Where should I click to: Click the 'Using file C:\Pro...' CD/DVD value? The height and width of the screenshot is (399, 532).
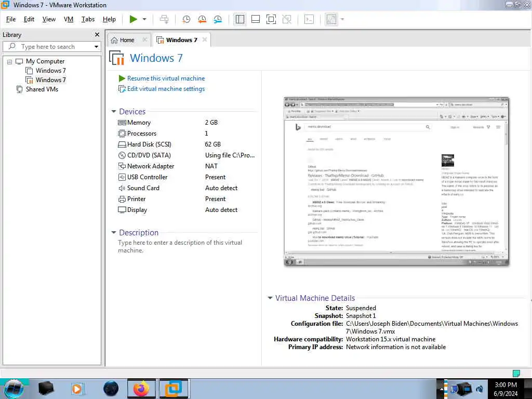230,155
